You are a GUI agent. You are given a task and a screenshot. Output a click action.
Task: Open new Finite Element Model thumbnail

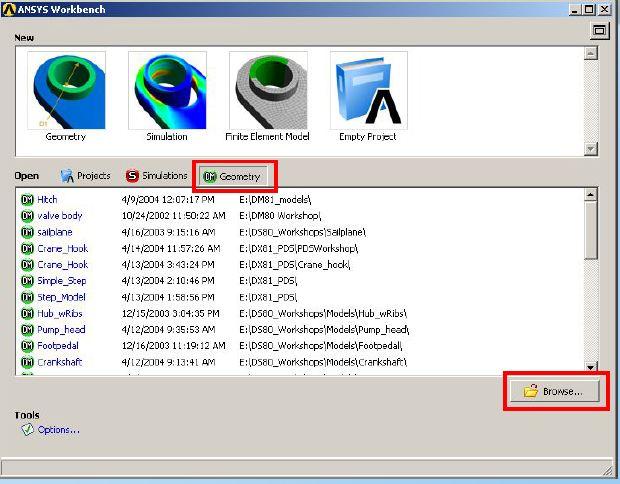(x=268, y=90)
